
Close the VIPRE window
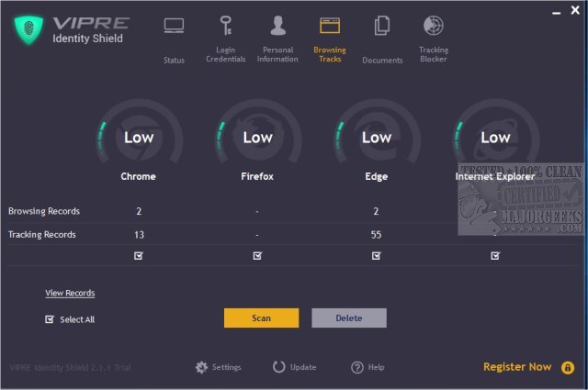click(x=575, y=10)
